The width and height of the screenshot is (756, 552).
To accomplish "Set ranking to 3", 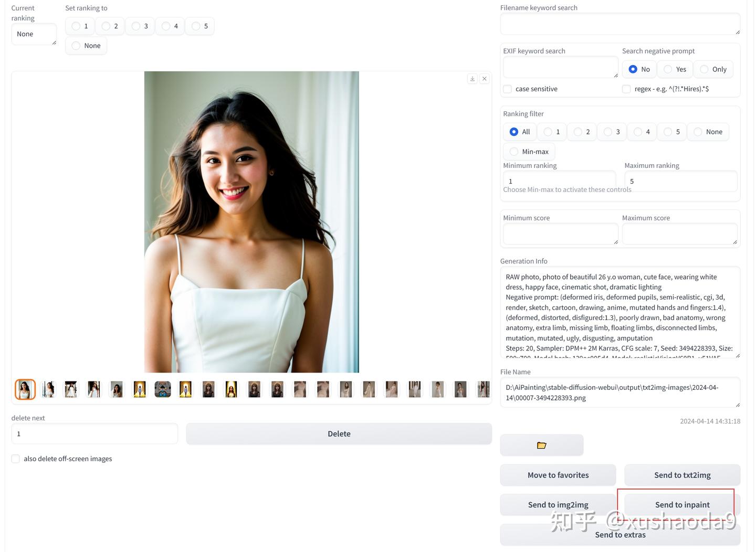I will tap(136, 26).
